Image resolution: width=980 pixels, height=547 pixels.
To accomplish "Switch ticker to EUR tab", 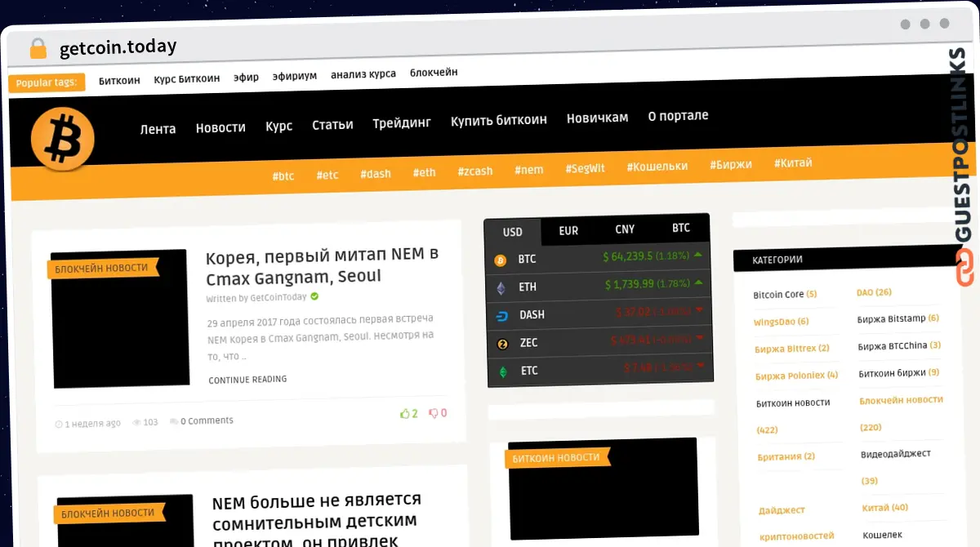I will [568, 231].
